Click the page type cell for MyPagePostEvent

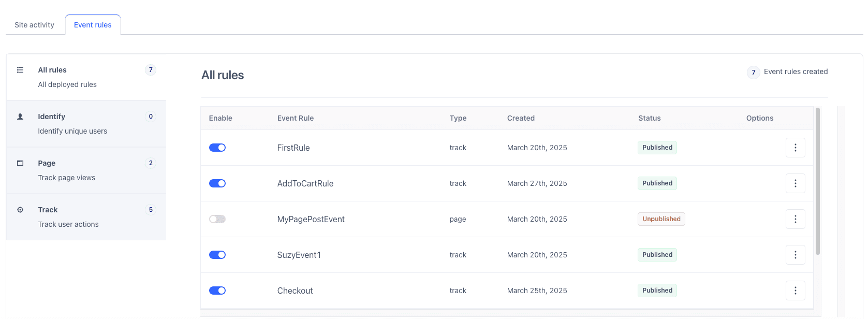coord(458,219)
